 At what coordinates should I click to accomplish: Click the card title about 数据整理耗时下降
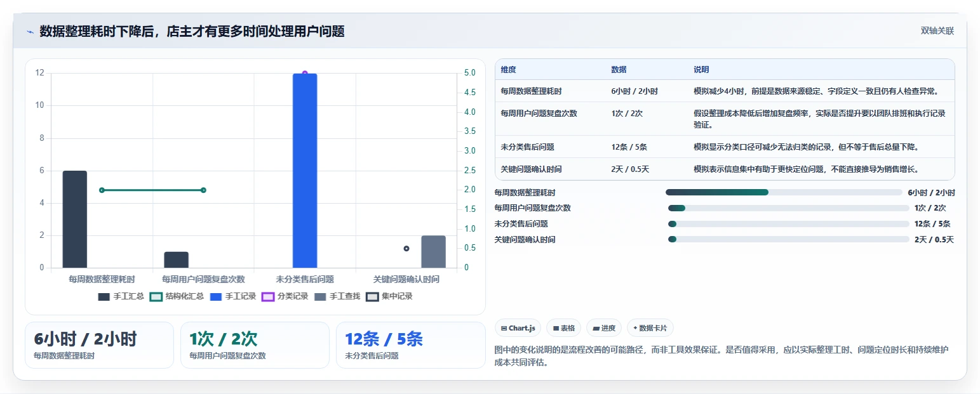(x=192, y=32)
